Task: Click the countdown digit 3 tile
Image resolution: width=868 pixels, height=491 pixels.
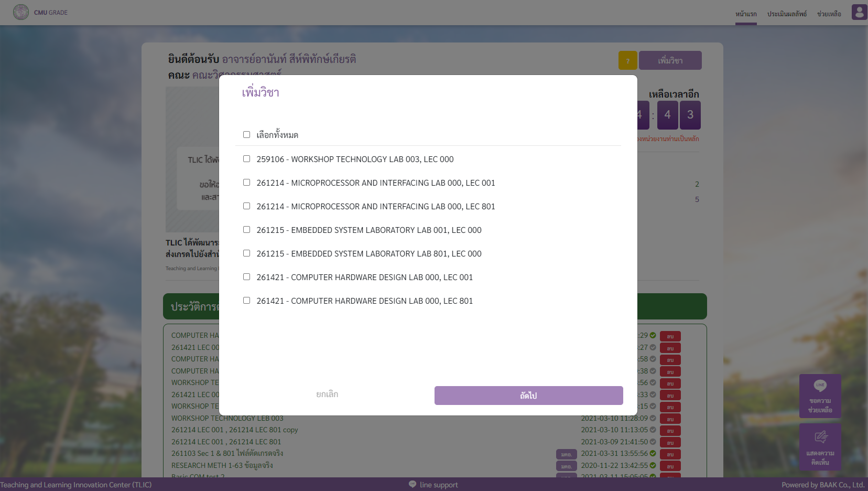Action: tap(690, 115)
